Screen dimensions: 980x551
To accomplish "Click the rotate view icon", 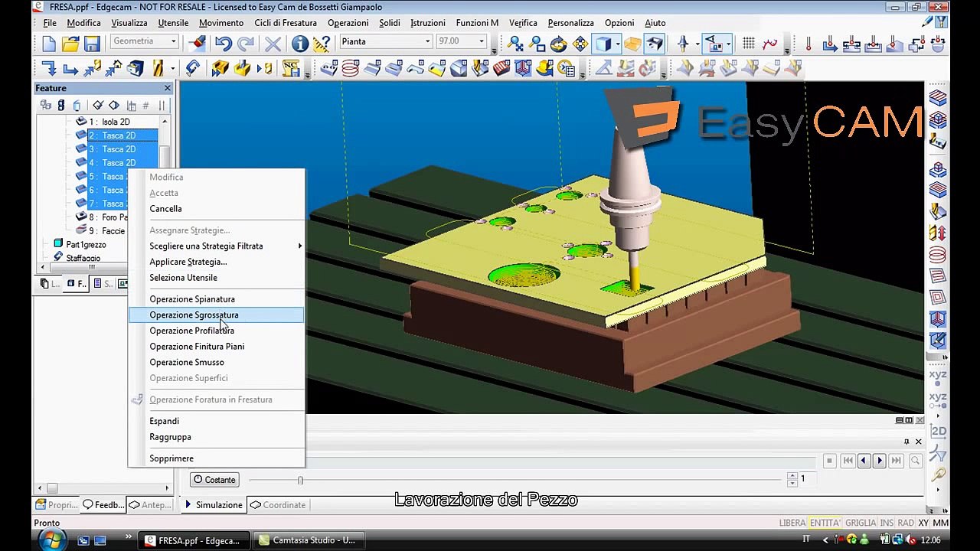I will (x=559, y=44).
